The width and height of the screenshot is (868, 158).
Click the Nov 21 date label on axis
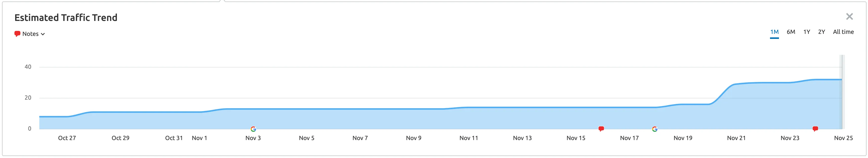point(736,138)
